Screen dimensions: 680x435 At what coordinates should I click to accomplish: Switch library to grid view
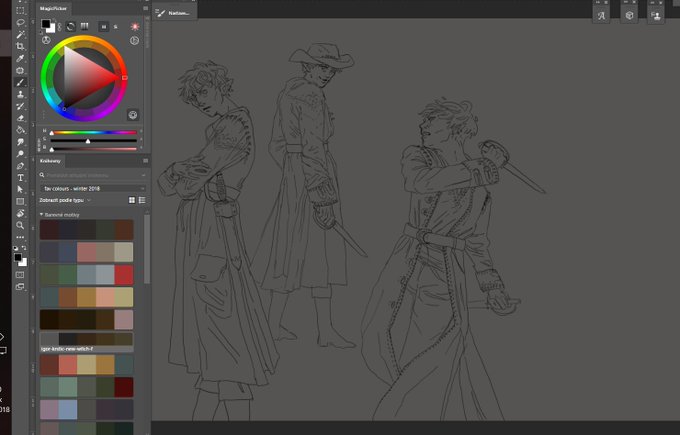coord(132,200)
